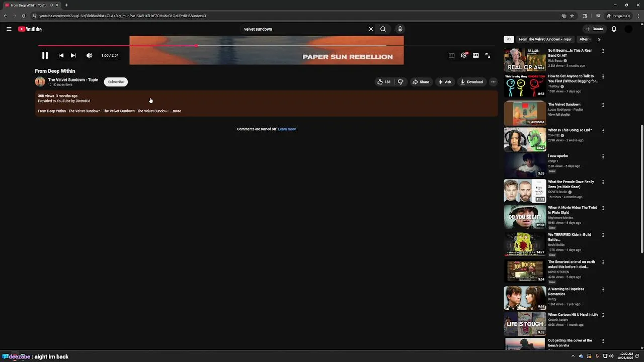Viewport: 644px width, 362px height.
Task: Open the taskbar volume icon
Action: point(611,356)
